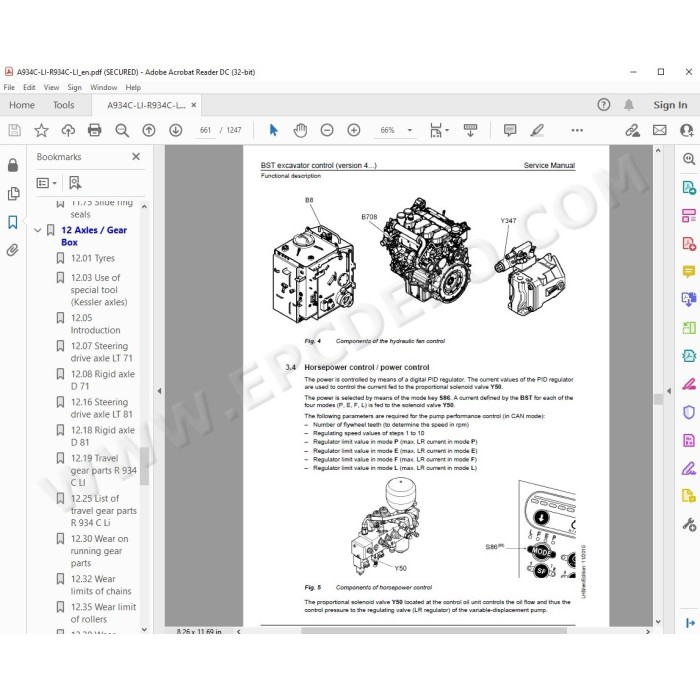Open the Edit menu
Screen dimensions: 700x700
tap(29, 87)
